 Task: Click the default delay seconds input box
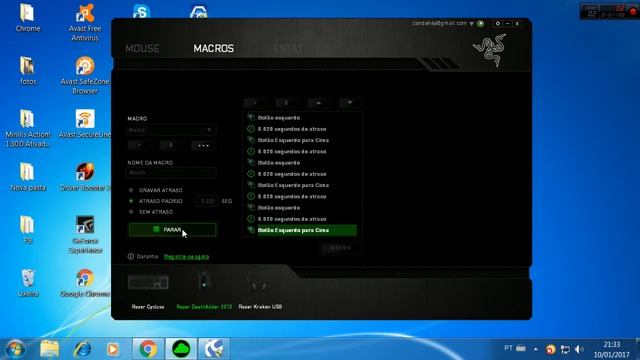207,201
